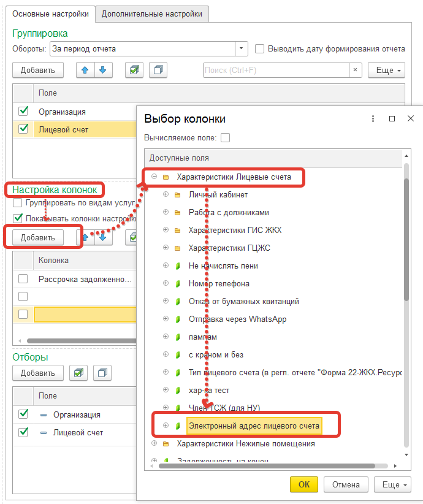This screenshot has height=504, width=423.
Task: Click the move-up arrow in Группировка toolbar
Action: [x=85, y=70]
